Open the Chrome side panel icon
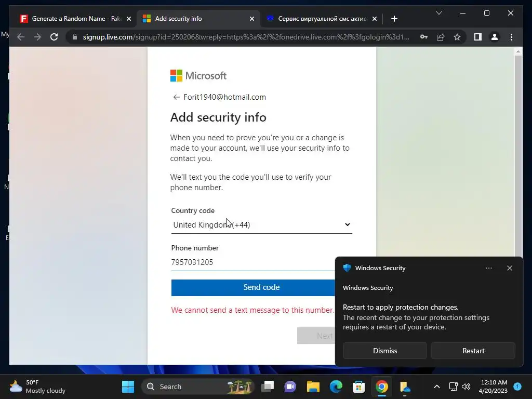Screen dimensions: 532x399 click(x=478, y=37)
